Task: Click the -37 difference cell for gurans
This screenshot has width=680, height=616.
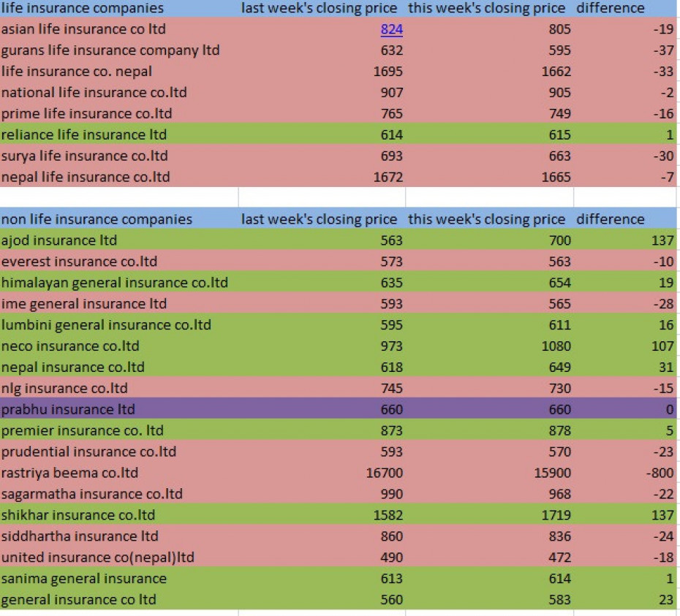Action: pos(625,50)
